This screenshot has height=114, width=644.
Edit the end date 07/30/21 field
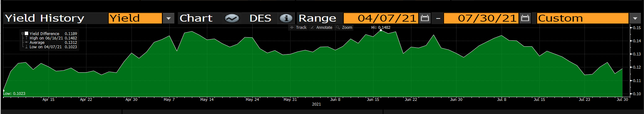coord(481,18)
